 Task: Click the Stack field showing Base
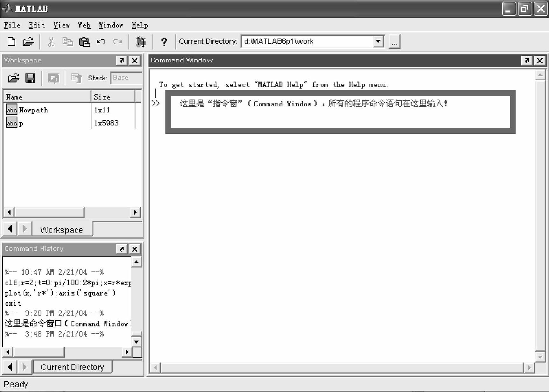click(x=126, y=78)
